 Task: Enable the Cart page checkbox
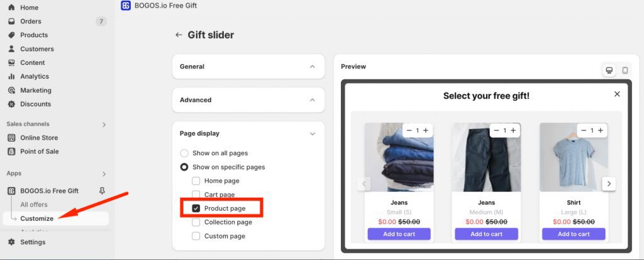[x=196, y=195]
